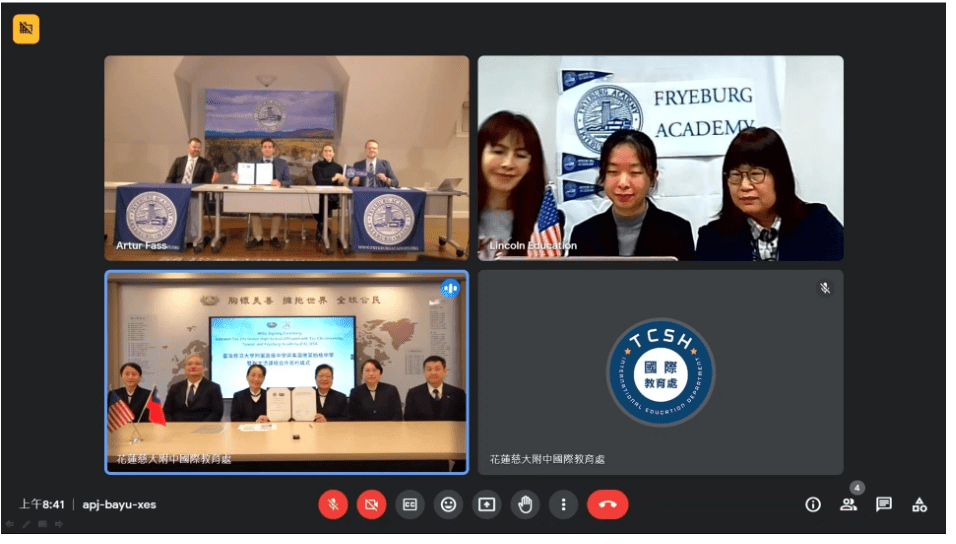Open the chat messages panel
This screenshot has height=544, width=956.
click(x=884, y=504)
